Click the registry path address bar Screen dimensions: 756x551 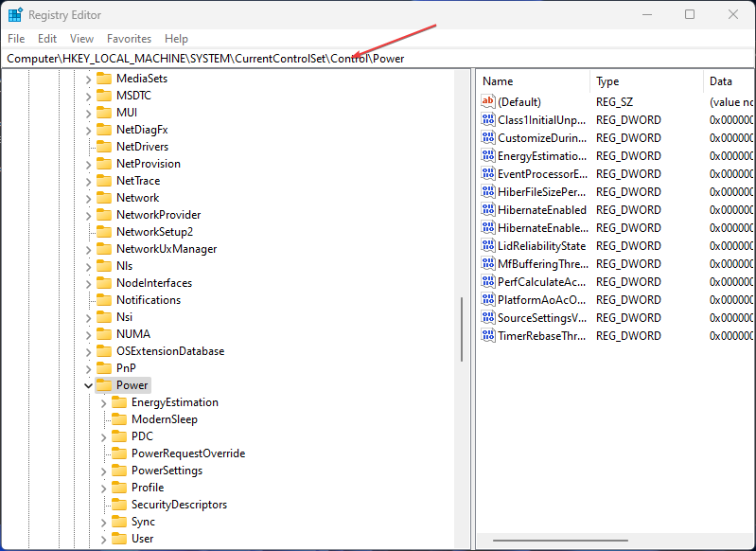(378, 59)
